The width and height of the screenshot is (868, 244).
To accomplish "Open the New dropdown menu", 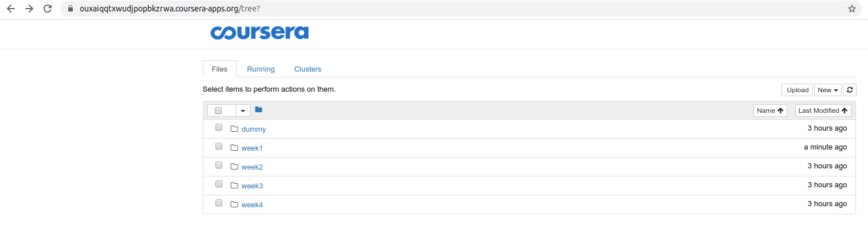I will (827, 90).
